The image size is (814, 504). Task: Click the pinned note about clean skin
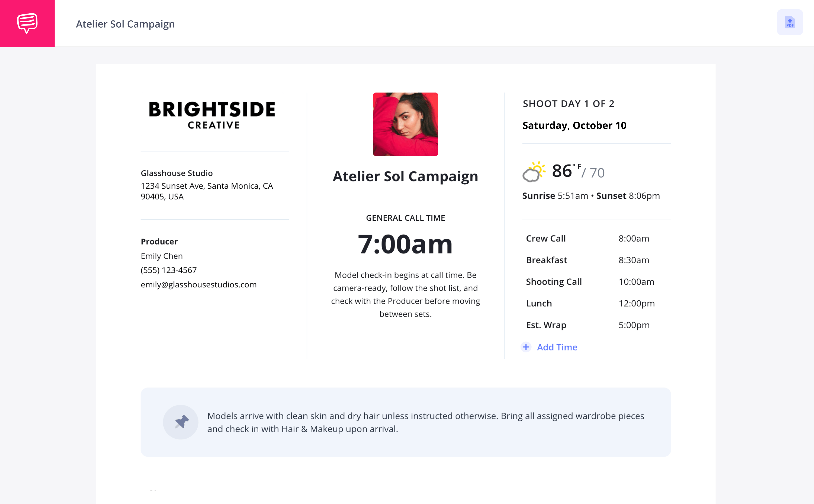pyautogui.click(x=425, y=422)
